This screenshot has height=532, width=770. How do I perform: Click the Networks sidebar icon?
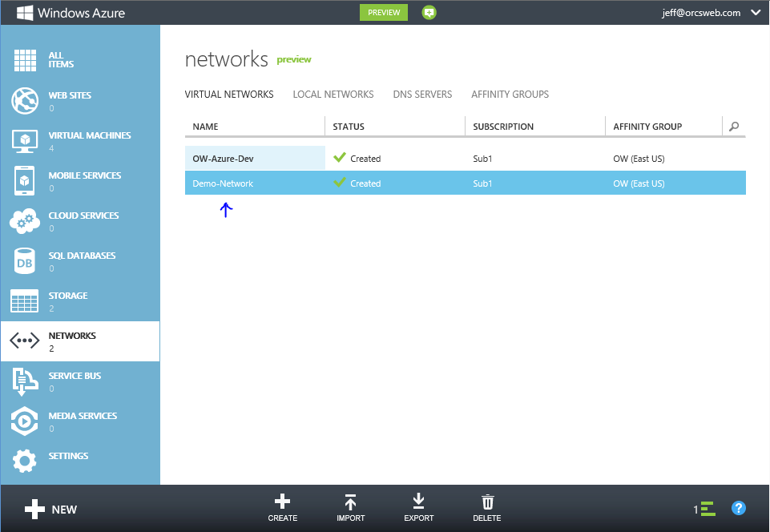coord(25,341)
